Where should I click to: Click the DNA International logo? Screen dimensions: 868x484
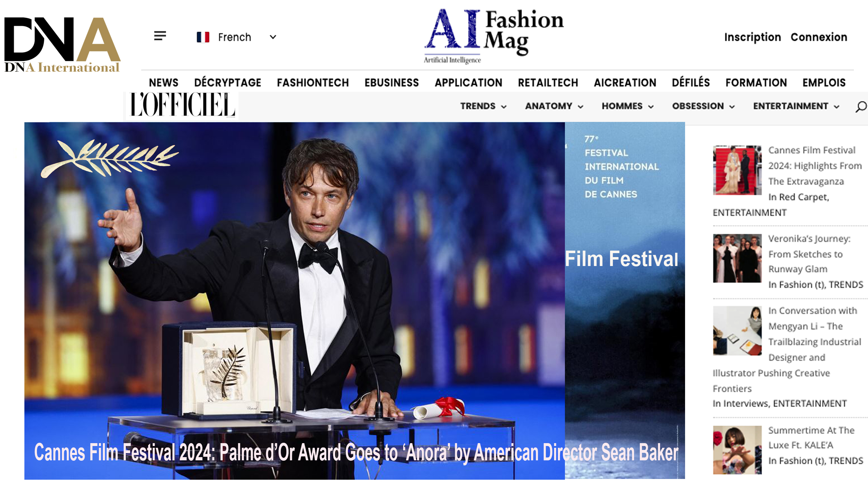(x=62, y=45)
